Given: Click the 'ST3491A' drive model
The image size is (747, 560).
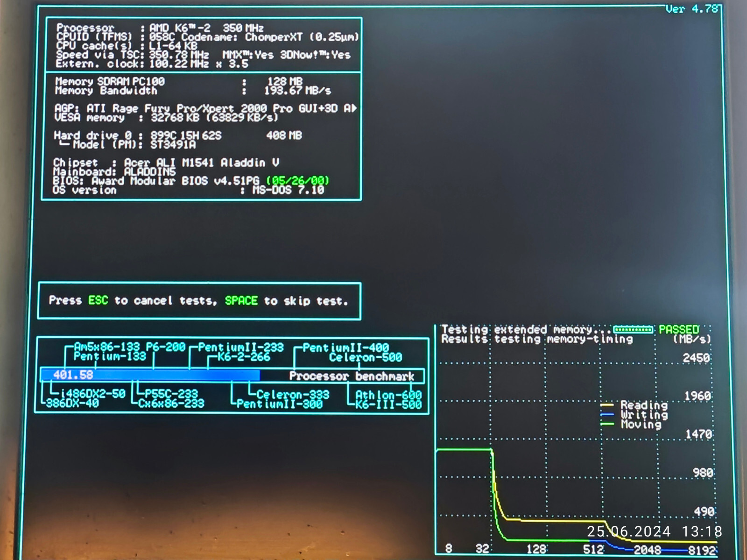Looking at the screenshot, I should point(173,145).
